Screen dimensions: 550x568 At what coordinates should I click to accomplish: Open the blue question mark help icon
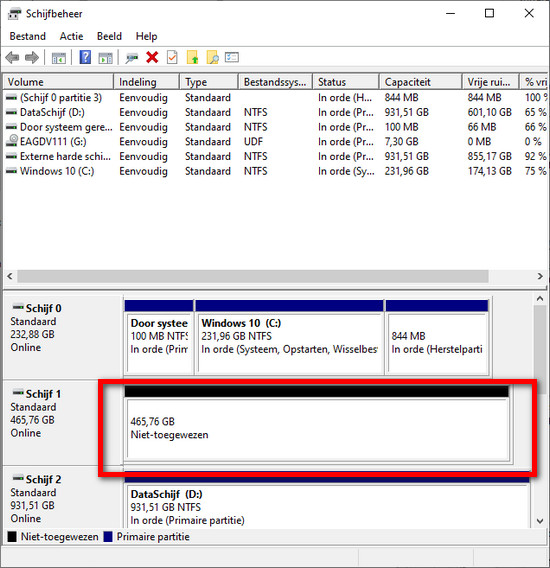tap(85, 58)
